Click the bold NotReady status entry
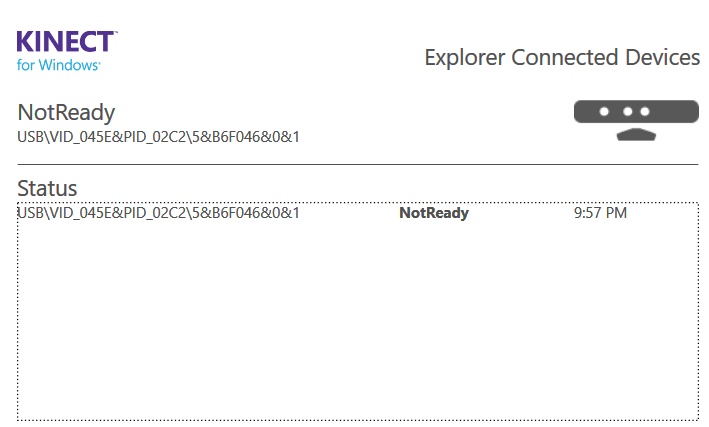This screenshot has height=427, width=709. tap(434, 213)
